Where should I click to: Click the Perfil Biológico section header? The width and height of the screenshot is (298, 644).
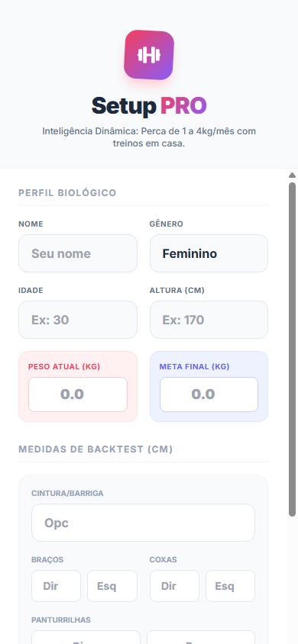point(67,192)
